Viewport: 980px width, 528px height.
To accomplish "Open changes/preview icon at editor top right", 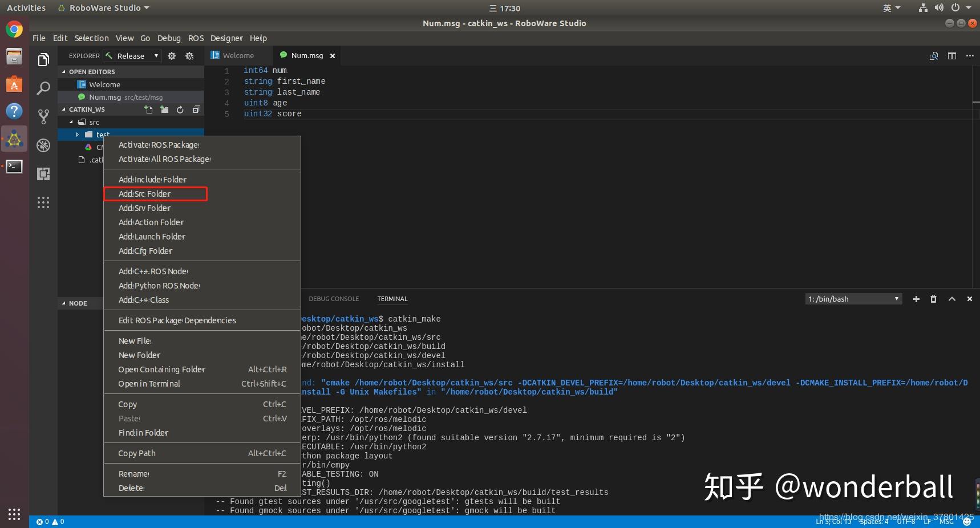I will (934, 56).
